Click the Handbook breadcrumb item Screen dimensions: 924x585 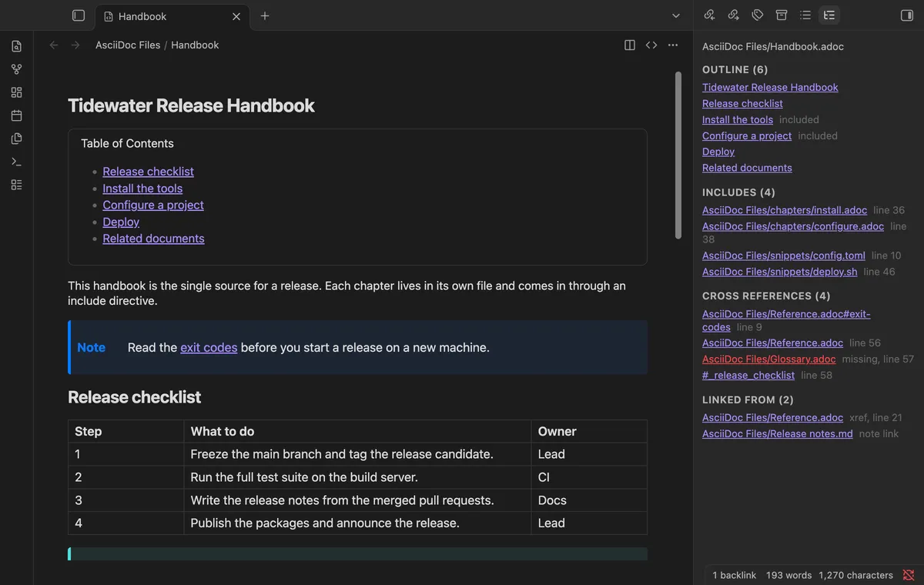point(195,45)
